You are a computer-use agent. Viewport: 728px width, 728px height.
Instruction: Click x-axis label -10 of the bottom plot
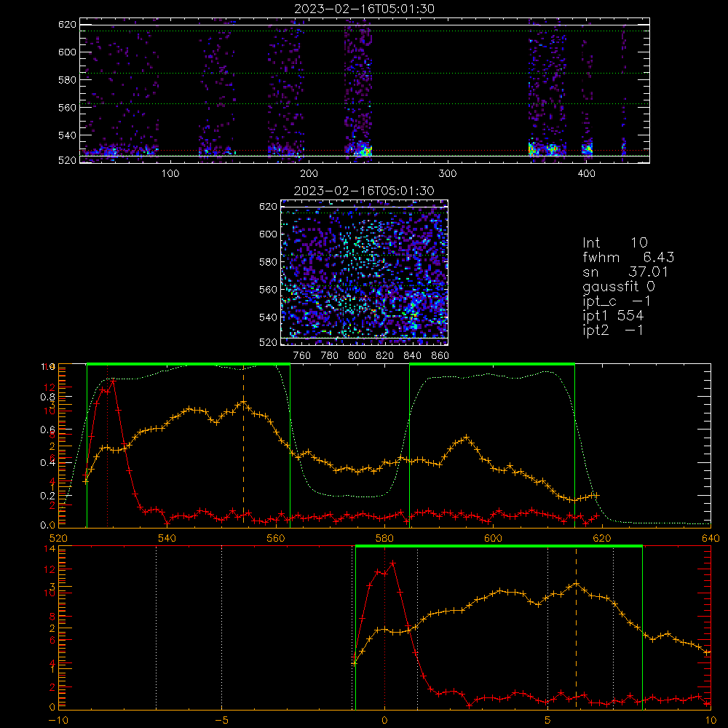[58, 721]
